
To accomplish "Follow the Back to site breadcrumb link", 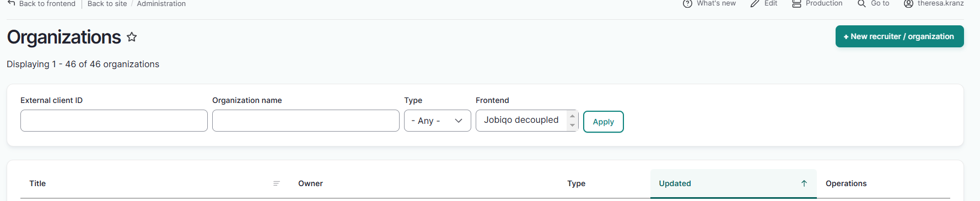I will 107,4.
